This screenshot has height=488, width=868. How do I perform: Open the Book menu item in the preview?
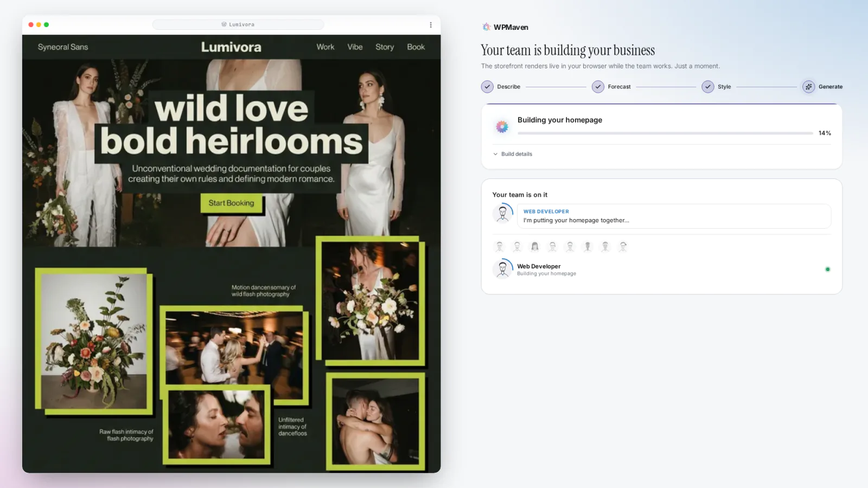[416, 47]
